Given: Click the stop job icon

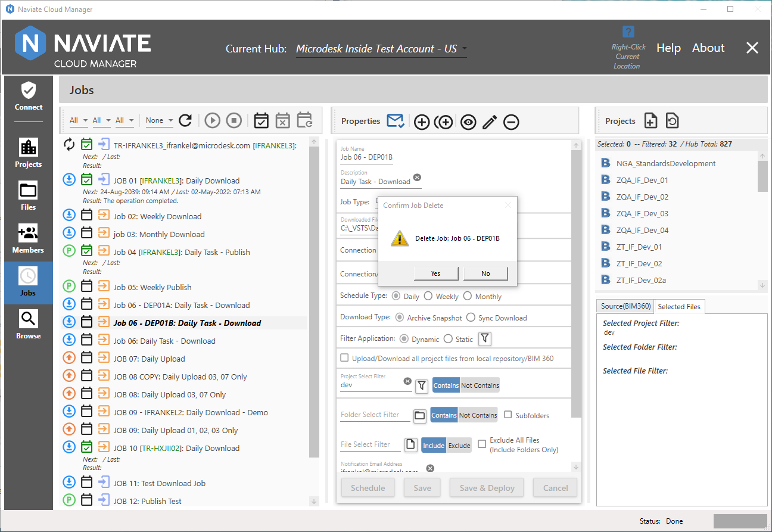Looking at the screenshot, I should point(234,120).
